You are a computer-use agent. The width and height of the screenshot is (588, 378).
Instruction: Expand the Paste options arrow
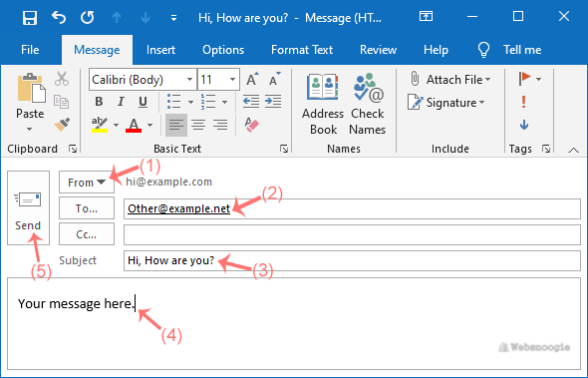(x=29, y=129)
